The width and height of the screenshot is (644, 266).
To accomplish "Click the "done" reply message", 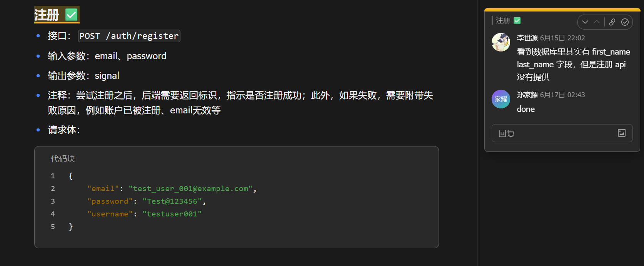I will [x=526, y=109].
